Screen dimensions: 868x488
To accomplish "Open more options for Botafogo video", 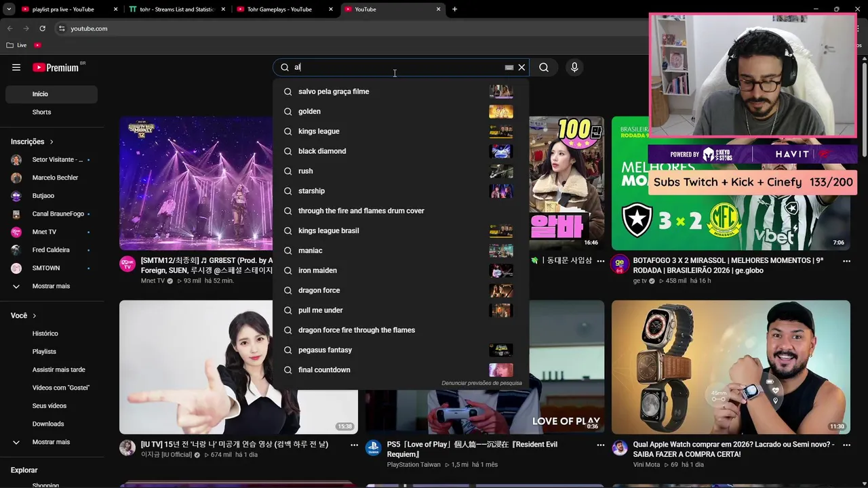I will (846, 261).
